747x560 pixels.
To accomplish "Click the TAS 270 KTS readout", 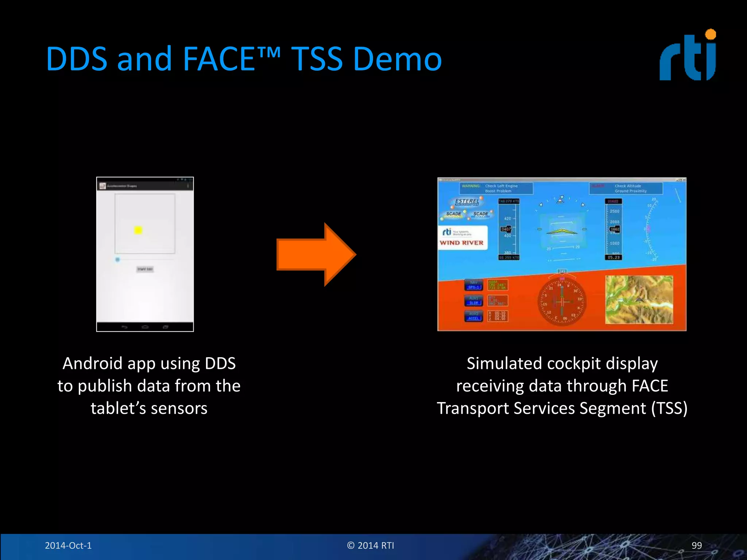I will coord(509,201).
